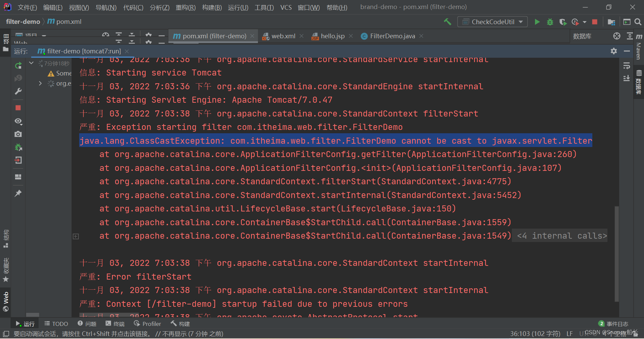
Task: Open the 终端 tool window
Action: point(115,324)
